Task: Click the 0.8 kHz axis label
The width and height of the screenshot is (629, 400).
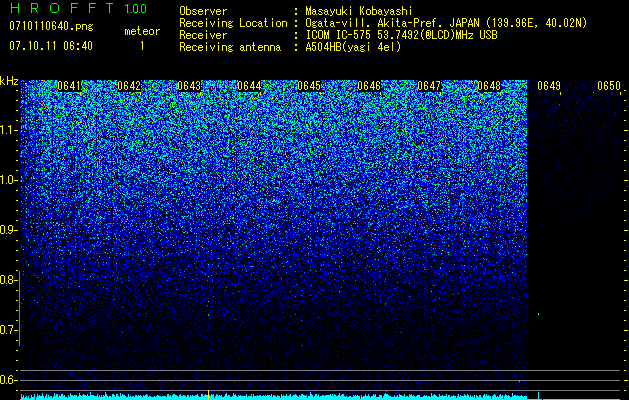Action: [8, 280]
